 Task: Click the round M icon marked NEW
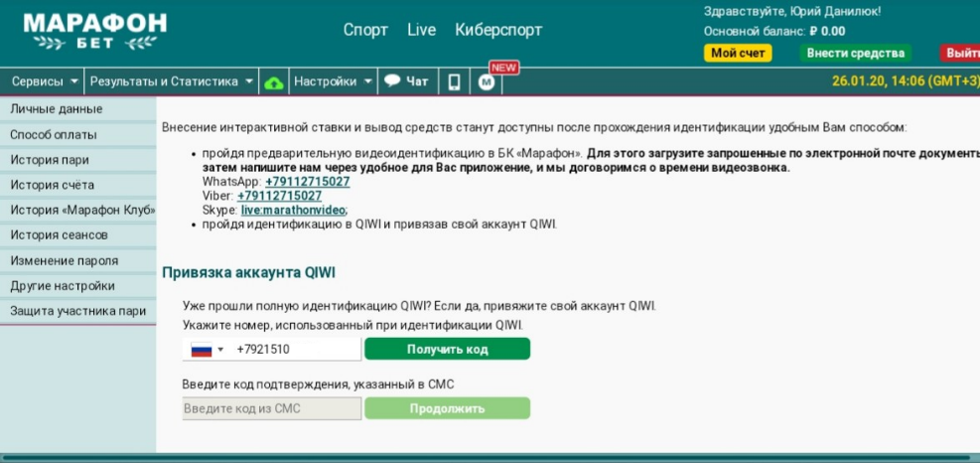[x=487, y=82]
